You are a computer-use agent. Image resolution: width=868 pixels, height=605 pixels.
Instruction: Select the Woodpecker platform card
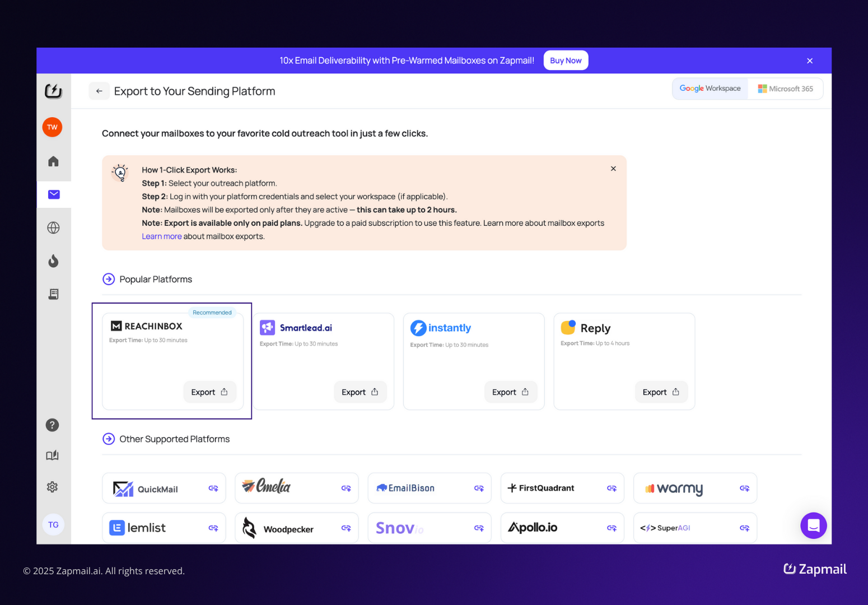click(297, 528)
